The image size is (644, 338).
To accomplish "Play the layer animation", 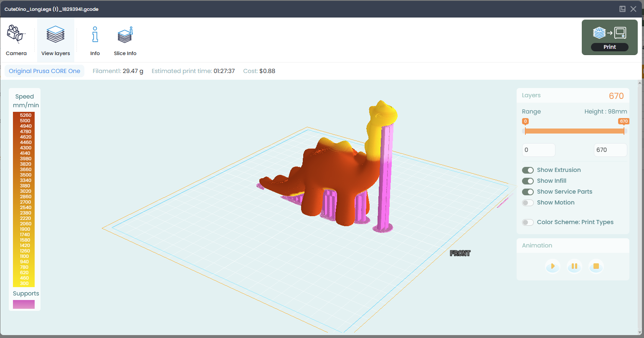I will [553, 266].
